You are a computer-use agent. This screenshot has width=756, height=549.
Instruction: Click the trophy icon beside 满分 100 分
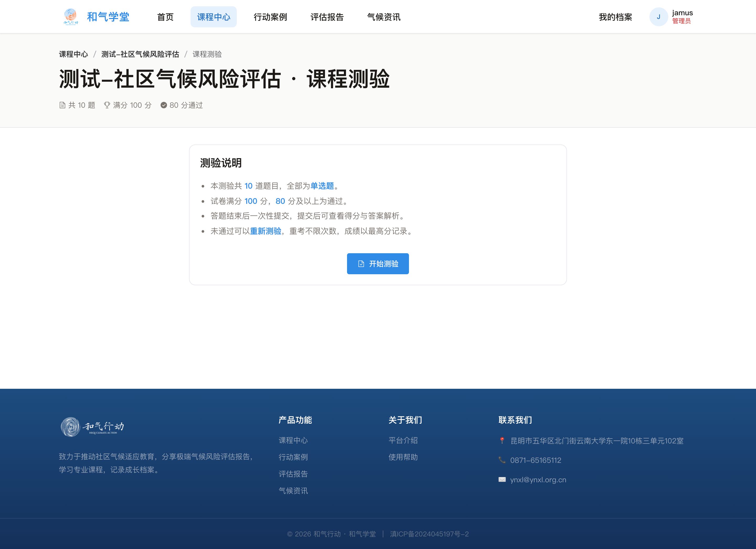point(107,105)
